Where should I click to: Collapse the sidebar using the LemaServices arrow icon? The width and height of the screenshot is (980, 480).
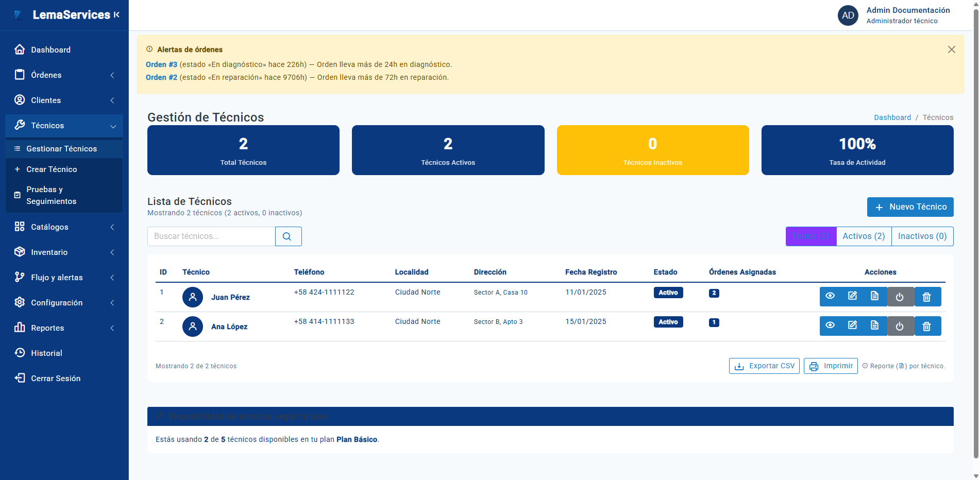coord(117,15)
